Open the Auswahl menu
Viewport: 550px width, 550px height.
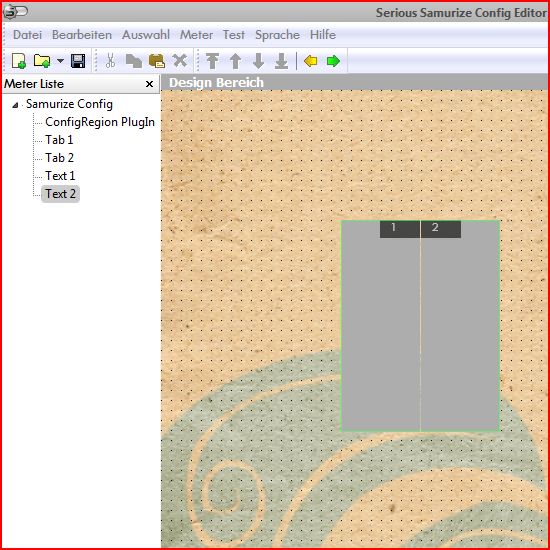(146, 35)
